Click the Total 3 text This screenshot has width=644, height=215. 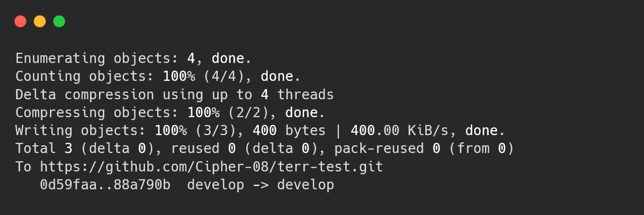click(44, 149)
